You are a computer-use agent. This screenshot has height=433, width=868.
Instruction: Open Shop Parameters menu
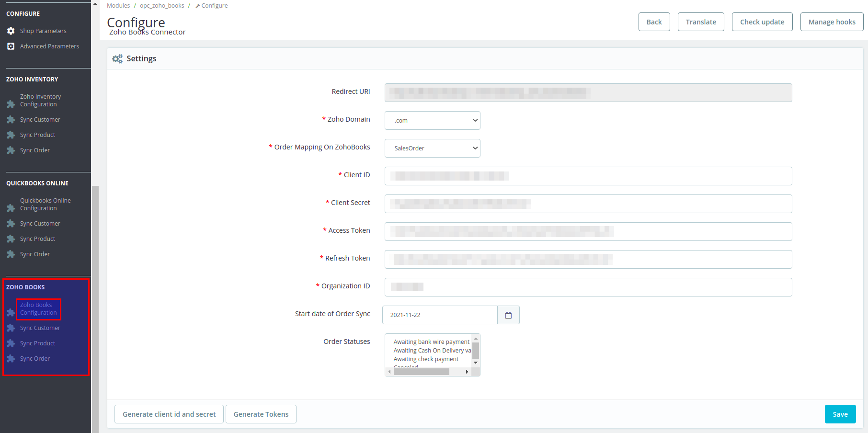tap(43, 31)
